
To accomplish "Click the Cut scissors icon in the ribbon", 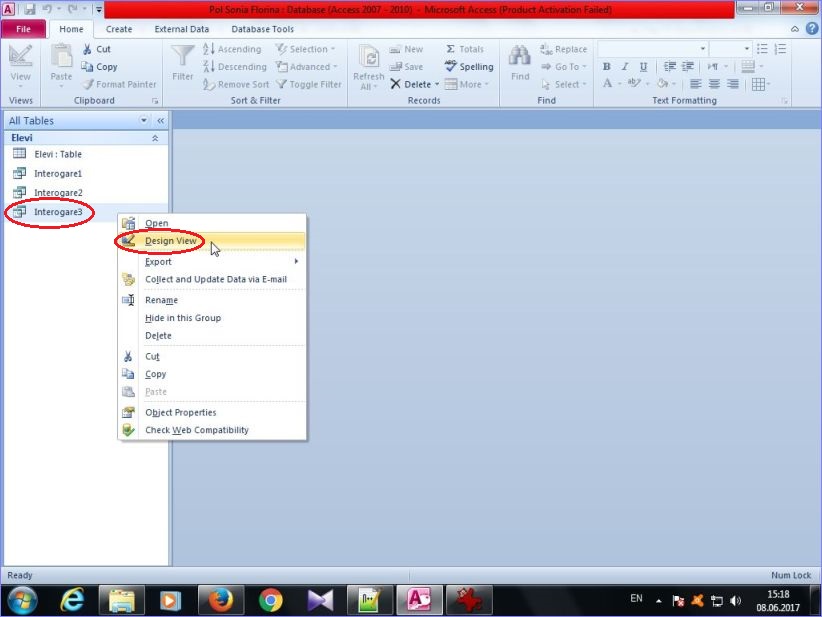I will [87, 49].
